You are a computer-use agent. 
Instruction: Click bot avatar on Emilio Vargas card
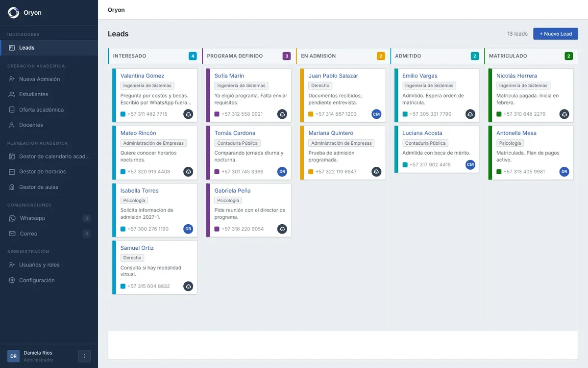(x=470, y=114)
